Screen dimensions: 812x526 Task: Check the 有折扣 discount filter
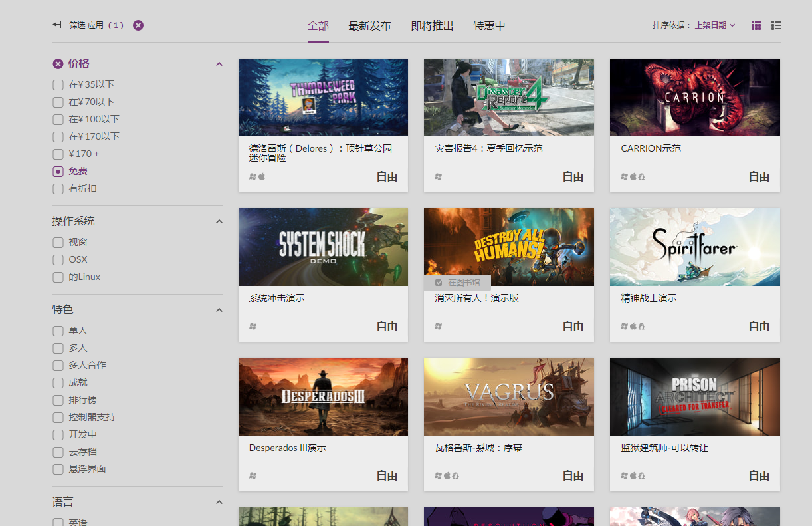click(x=58, y=188)
